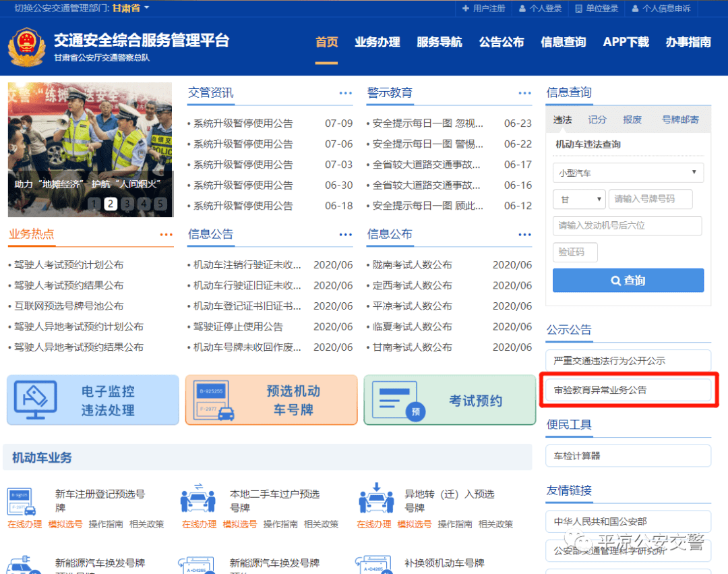Switch to the 报废 tab
The image size is (728, 574).
coord(632,120)
